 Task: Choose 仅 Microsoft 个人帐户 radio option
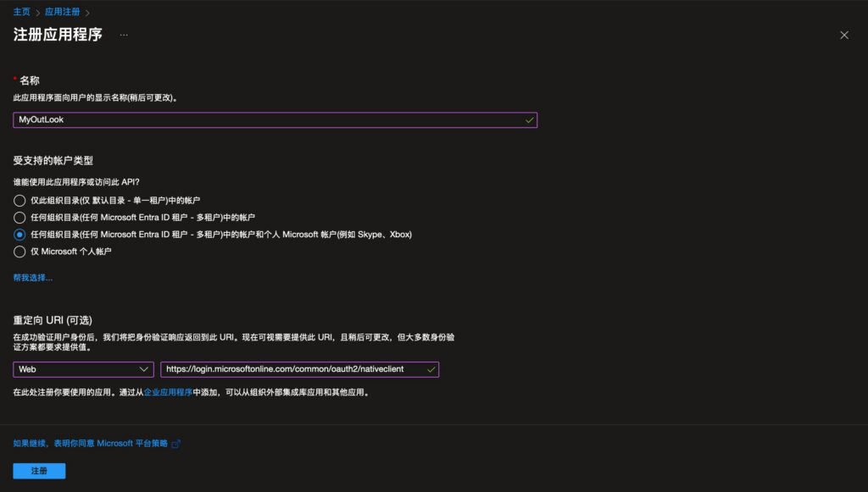point(19,252)
